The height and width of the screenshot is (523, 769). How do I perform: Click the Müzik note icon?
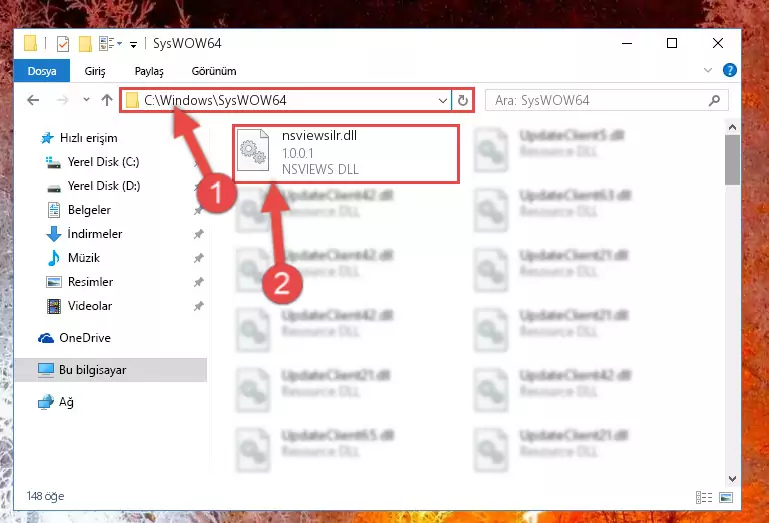pos(53,258)
